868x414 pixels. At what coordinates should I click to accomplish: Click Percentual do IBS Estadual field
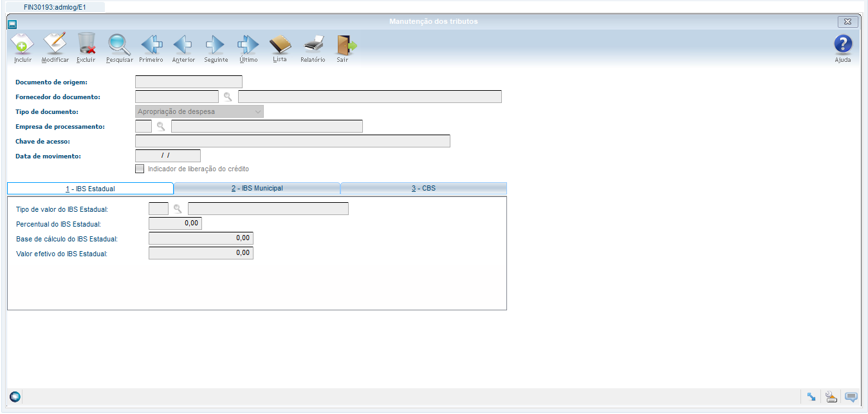click(175, 223)
